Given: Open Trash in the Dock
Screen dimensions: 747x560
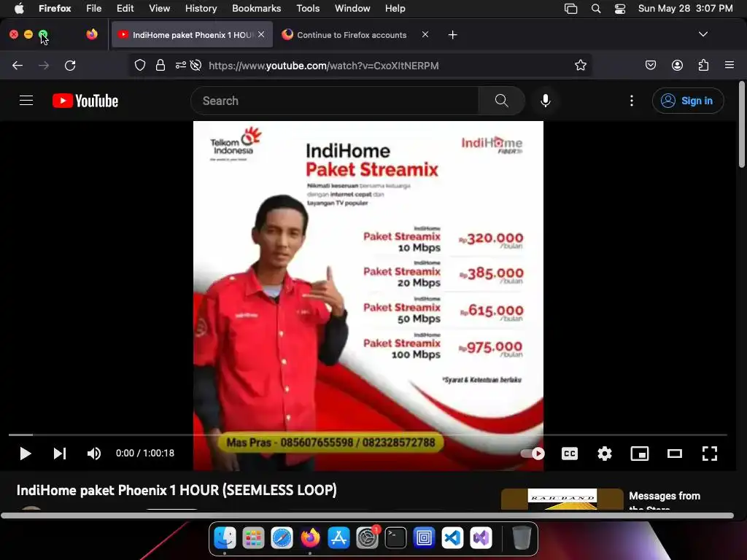Looking at the screenshot, I should coord(521,538).
